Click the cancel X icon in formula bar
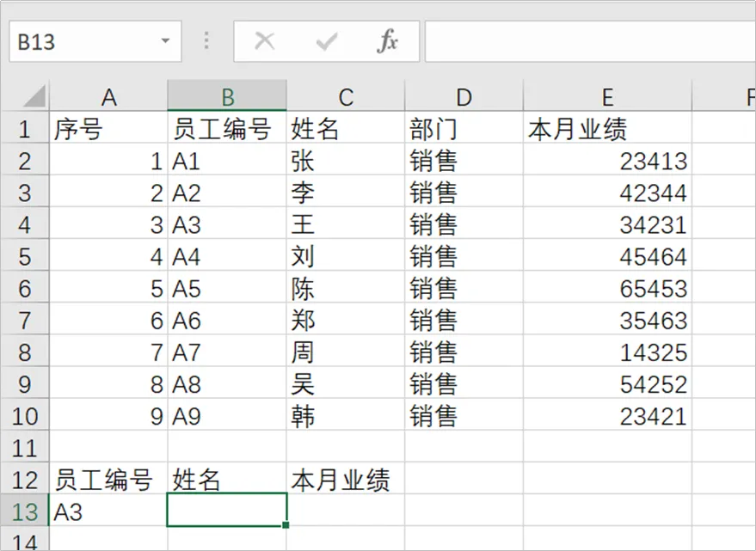This screenshot has height=551, width=756. 265,41
